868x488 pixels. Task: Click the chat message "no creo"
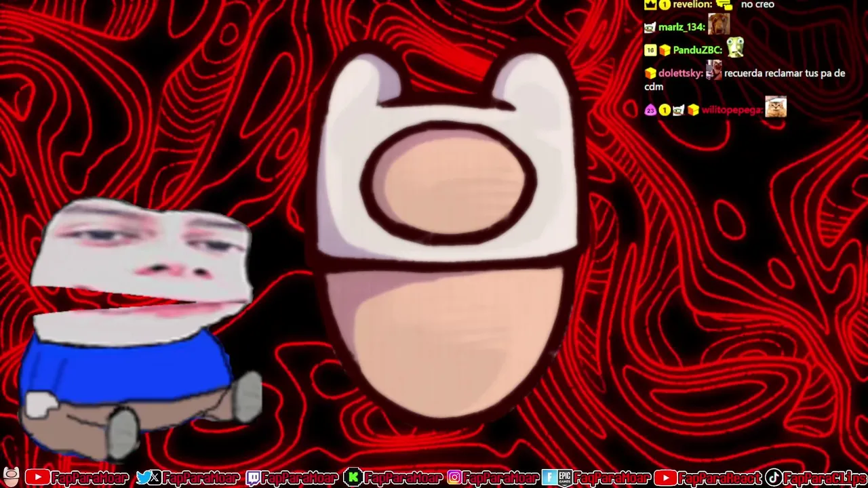pyautogui.click(x=757, y=5)
